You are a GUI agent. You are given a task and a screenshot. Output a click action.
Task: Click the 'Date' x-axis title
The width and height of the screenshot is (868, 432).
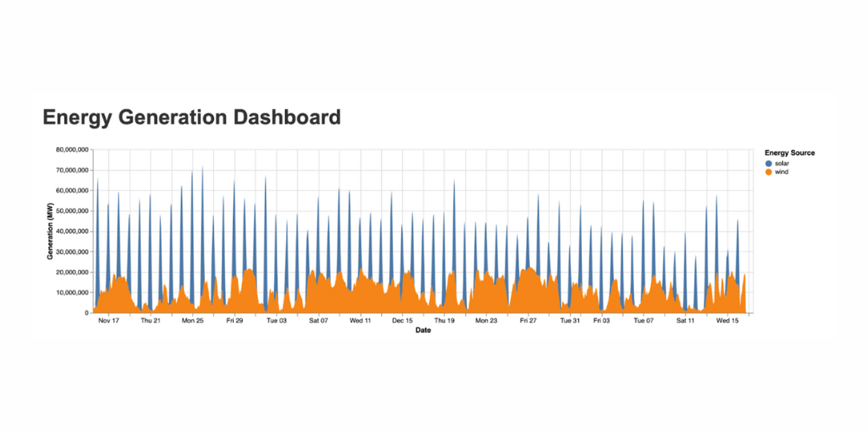(423, 330)
